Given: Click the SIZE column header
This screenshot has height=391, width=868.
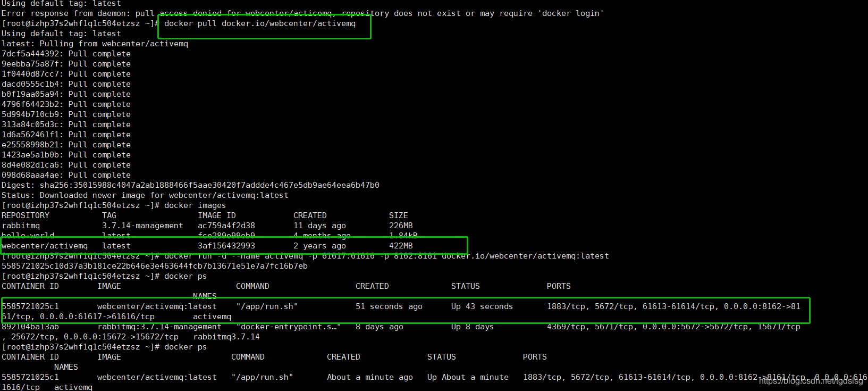Looking at the screenshot, I should 399,215.
